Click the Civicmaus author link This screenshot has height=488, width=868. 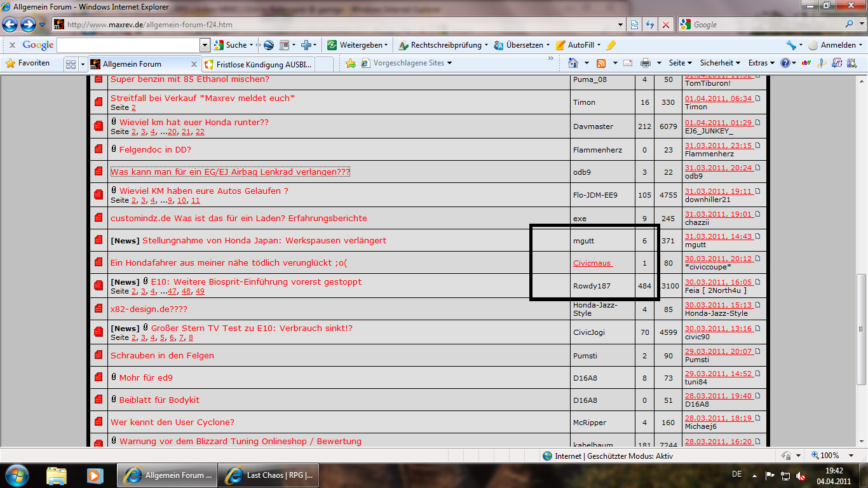[592, 263]
